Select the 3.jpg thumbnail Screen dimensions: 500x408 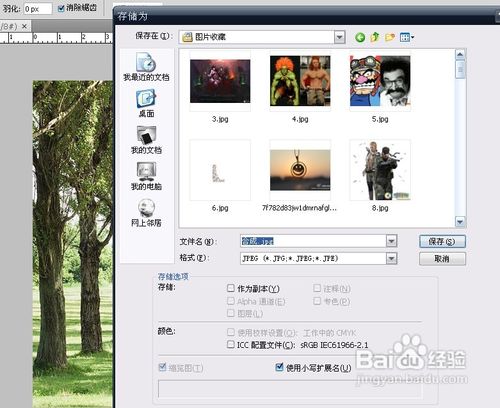220,81
